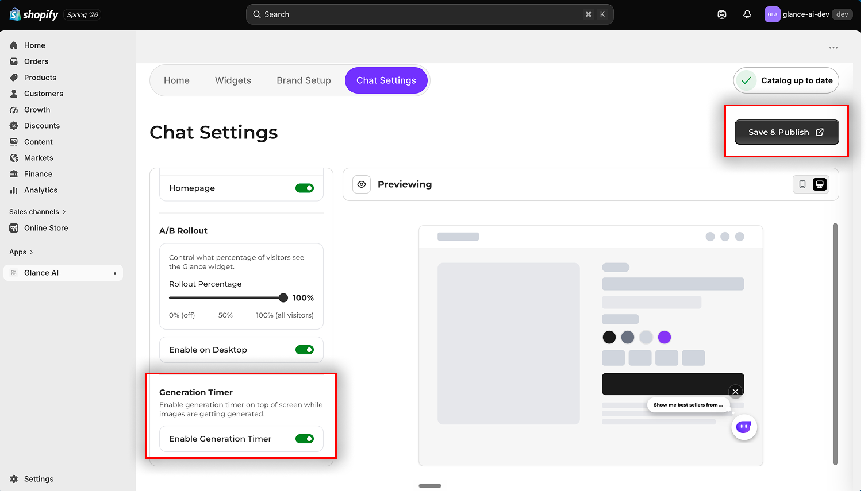This screenshot has height=491, width=868.
Task: Select the black color swatch in preview
Action: coord(609,337)
